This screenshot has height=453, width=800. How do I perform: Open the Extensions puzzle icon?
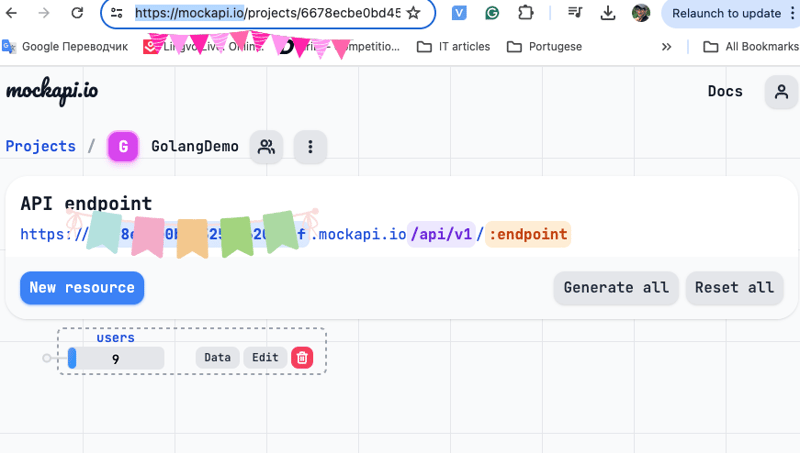click(x=526, y=13)
